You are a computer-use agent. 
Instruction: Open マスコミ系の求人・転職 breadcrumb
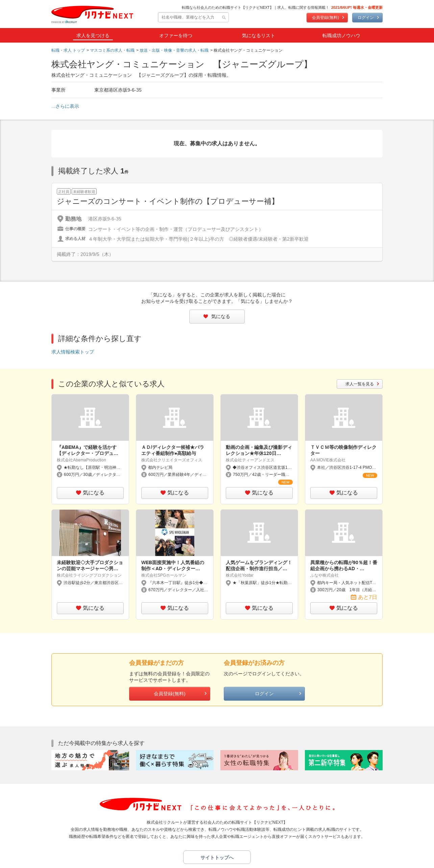pos(112,50)
